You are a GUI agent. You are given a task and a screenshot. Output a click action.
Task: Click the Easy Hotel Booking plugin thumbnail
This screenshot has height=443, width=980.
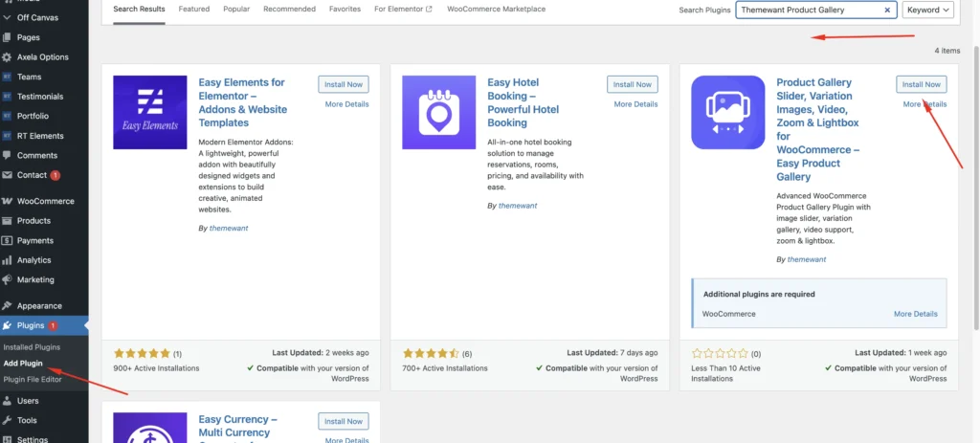click(438, 113)
